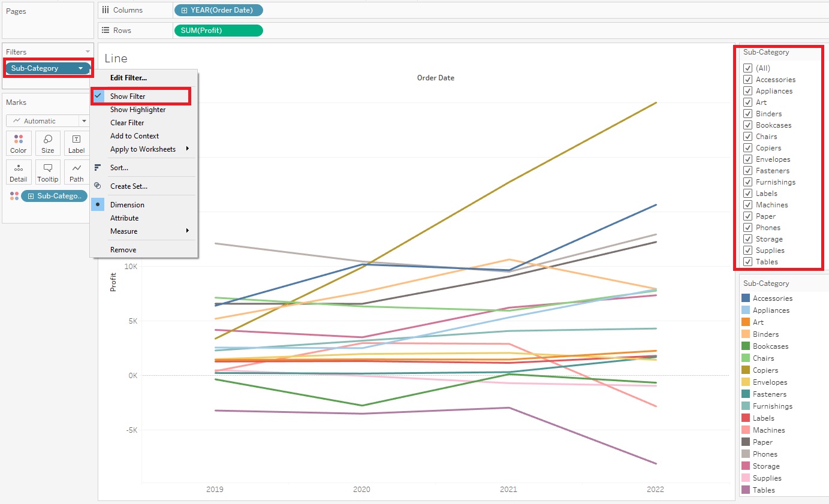The height and width of the screenshot is (504, 829).
Task: Click the Line sheet title
Action: (116, 58)
